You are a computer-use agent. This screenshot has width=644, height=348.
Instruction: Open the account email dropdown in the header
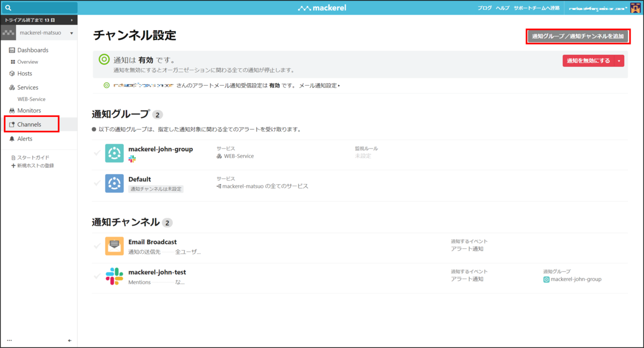(x=597, y=8)
